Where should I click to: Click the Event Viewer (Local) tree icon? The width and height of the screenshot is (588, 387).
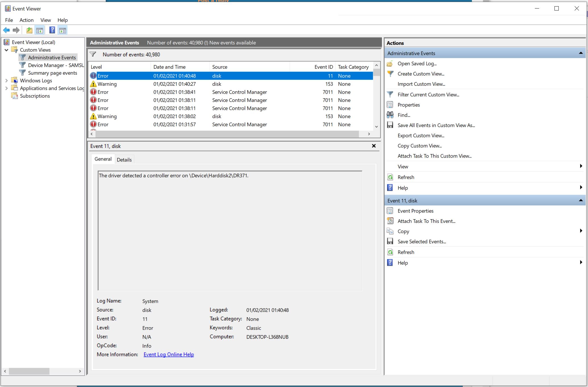click(x=7, y=42)
